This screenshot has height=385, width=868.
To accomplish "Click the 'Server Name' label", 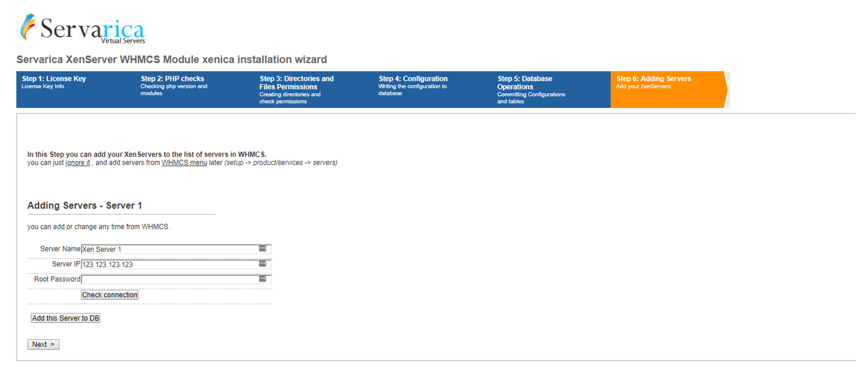I will pos(60,249).
